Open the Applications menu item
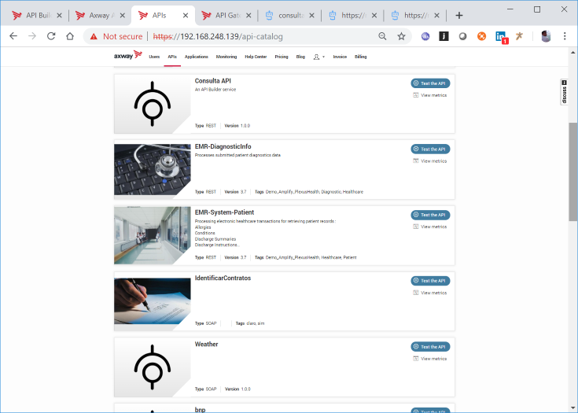 pyautogui.click(x=196, y=57)
